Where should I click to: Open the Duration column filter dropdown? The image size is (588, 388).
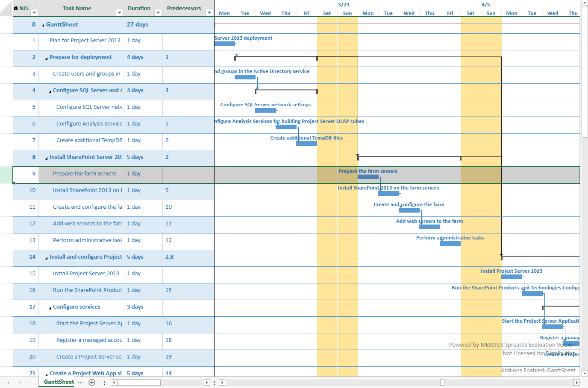click(158, 13)
